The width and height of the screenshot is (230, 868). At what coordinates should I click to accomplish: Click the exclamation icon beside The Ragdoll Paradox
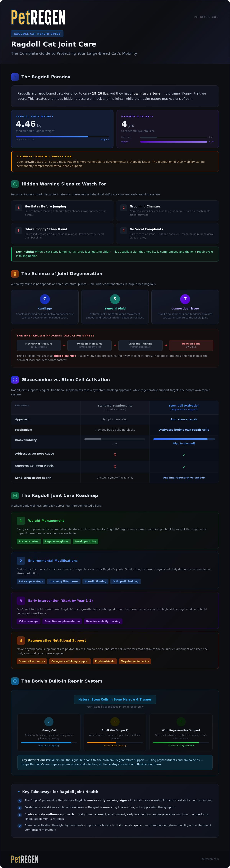pos(15,77)
